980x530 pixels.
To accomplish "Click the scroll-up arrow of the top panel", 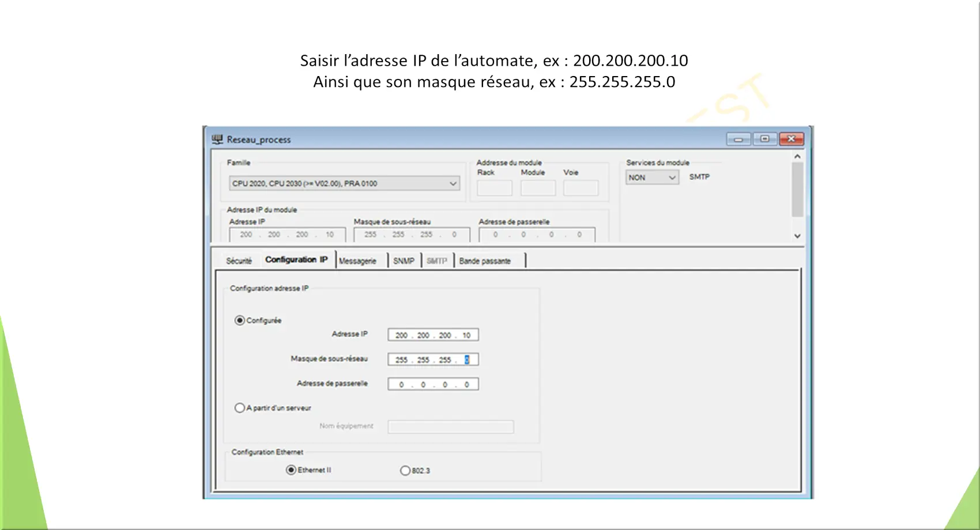I will click(797, 156).
